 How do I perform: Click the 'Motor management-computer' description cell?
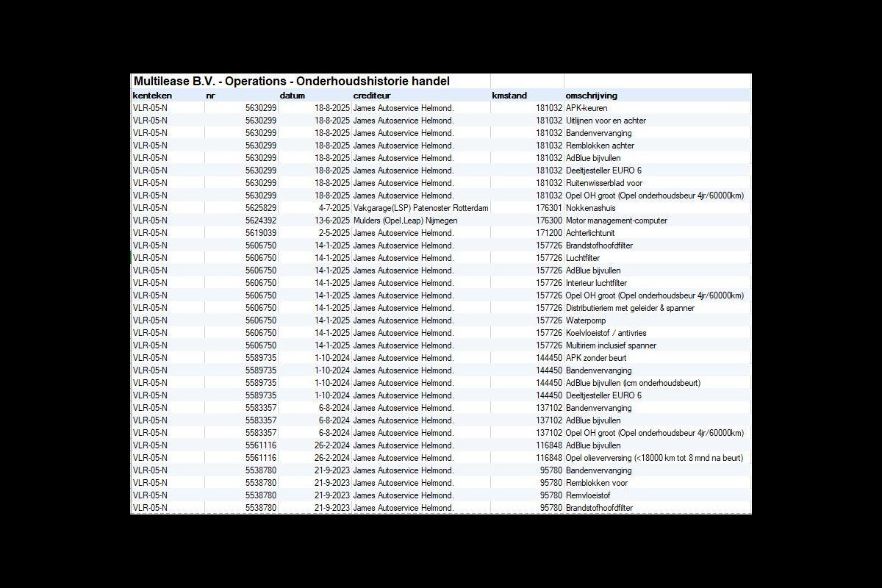coord(616,220)
